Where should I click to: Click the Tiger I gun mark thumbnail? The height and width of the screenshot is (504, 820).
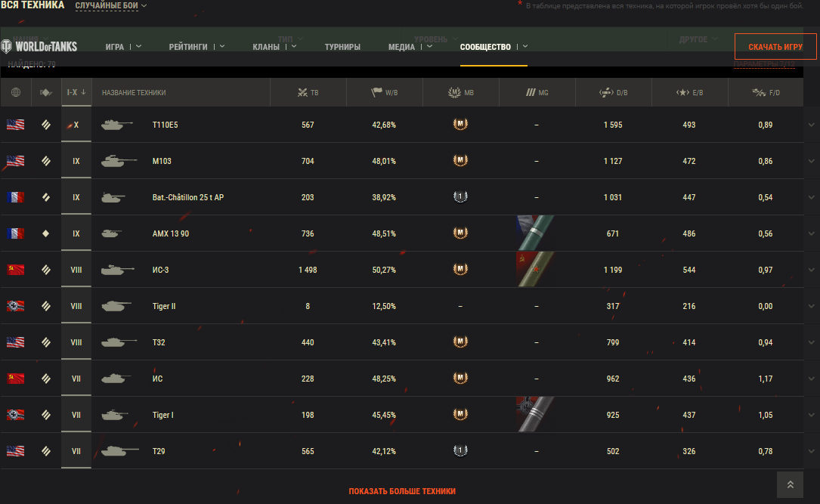(536, 415)
